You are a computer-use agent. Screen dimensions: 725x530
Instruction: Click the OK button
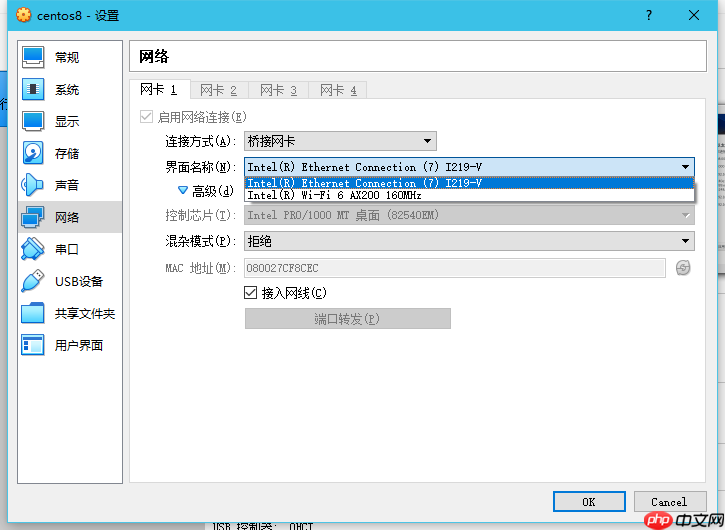pyautogui.click(x=589, y=502)
